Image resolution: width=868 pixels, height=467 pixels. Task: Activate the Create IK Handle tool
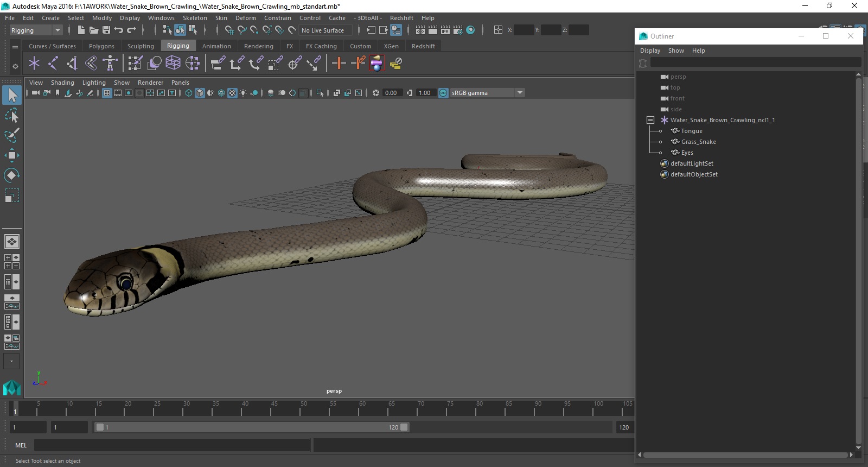(72, 64)
